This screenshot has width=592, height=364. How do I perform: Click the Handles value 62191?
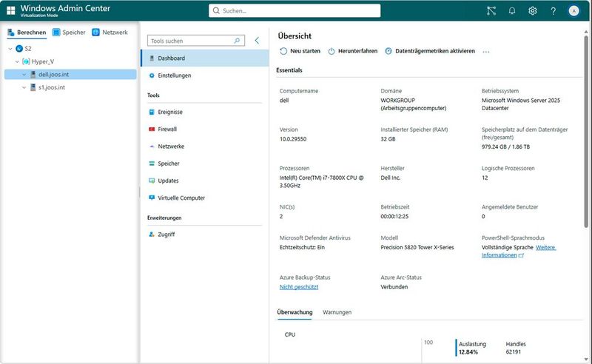513,352
